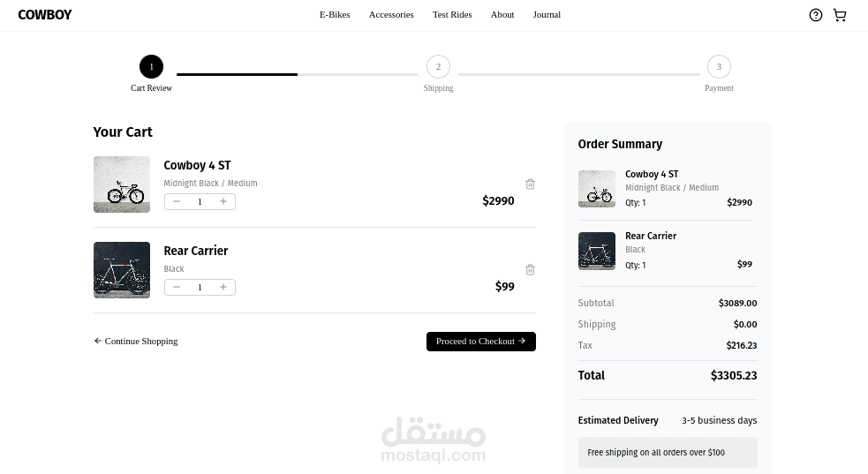Image resolution: width=868 pixels, height=474 pixels.
Task: Click Cowboy 4 ST quantity field
Action: pos(200,202)
